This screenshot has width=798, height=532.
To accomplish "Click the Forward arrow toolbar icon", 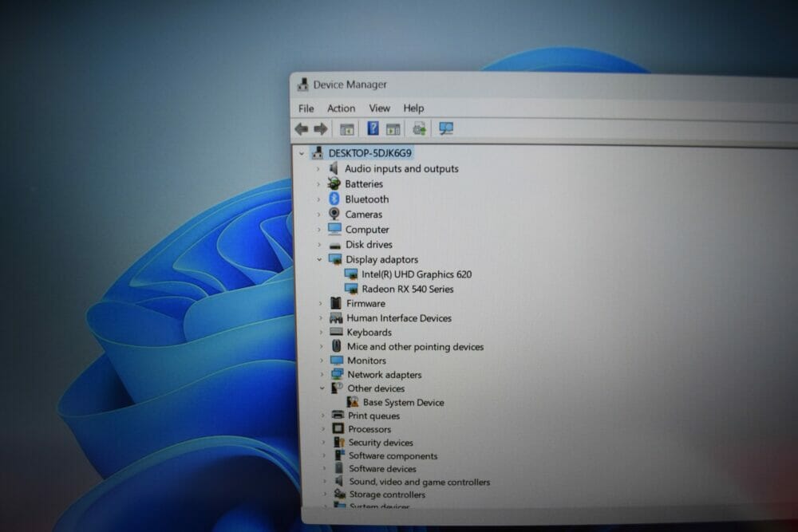I will pyautogui.click(x=320, y=129).
